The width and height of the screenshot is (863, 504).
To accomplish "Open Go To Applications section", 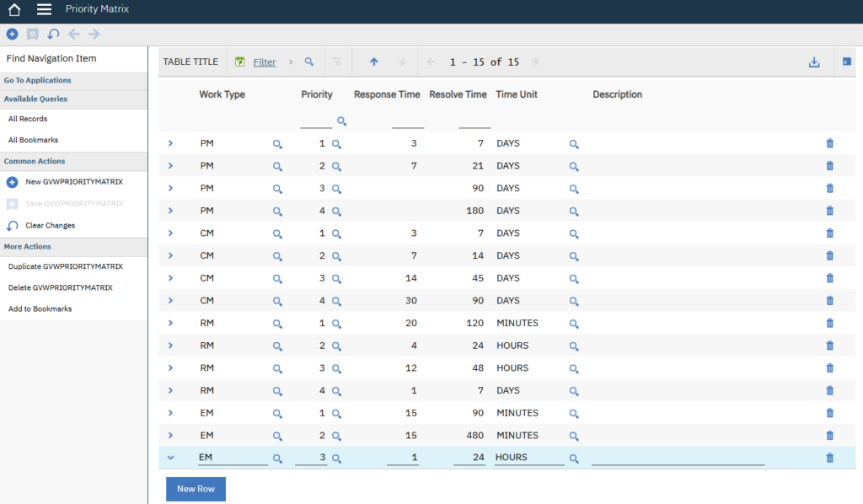I will click(37, 80).
